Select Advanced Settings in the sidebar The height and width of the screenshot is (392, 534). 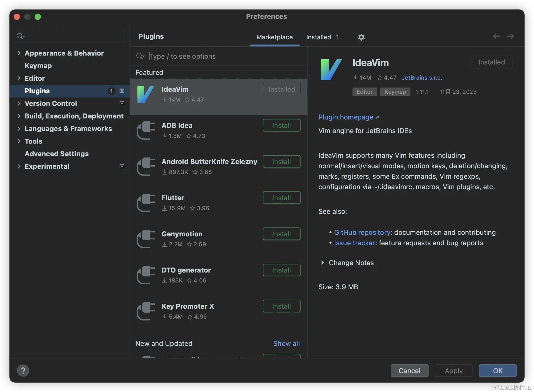coord(57,154)
